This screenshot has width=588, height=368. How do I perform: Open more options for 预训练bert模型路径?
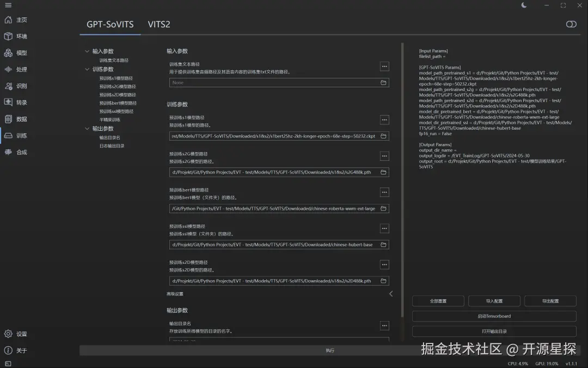[x=384, y=192]
